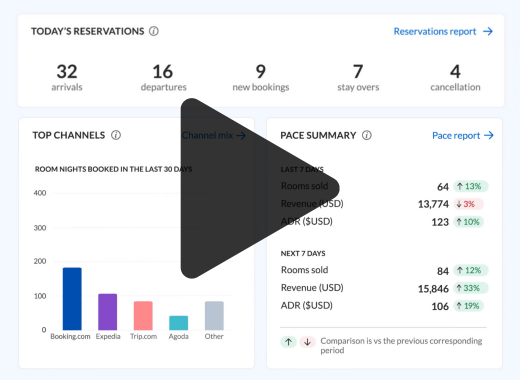Click the 12% increase badge

pyautogui.click(x=470, y=270)
